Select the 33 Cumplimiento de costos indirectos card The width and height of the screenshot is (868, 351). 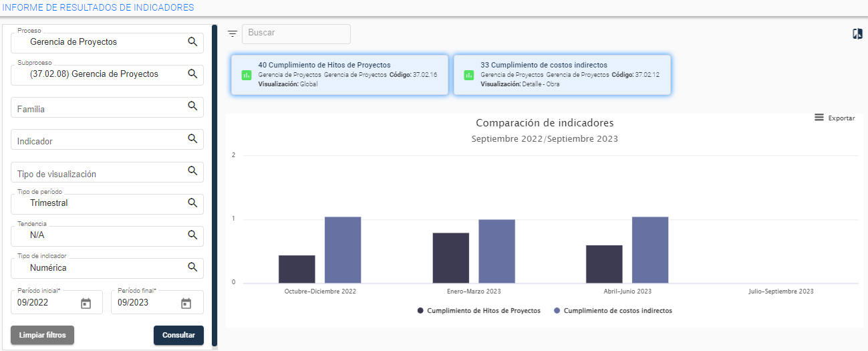(x=562, y=75)
